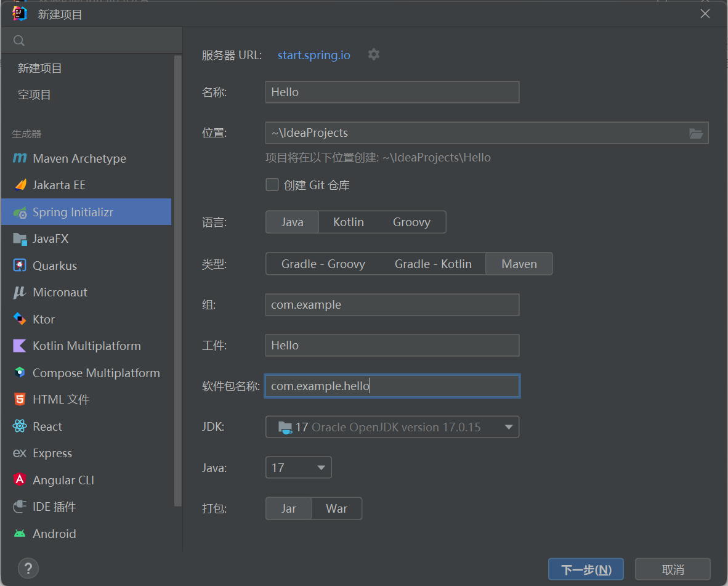Click the Angular CLI icon
This screenshot has width=728, height=586.
[x=20, y=479]
